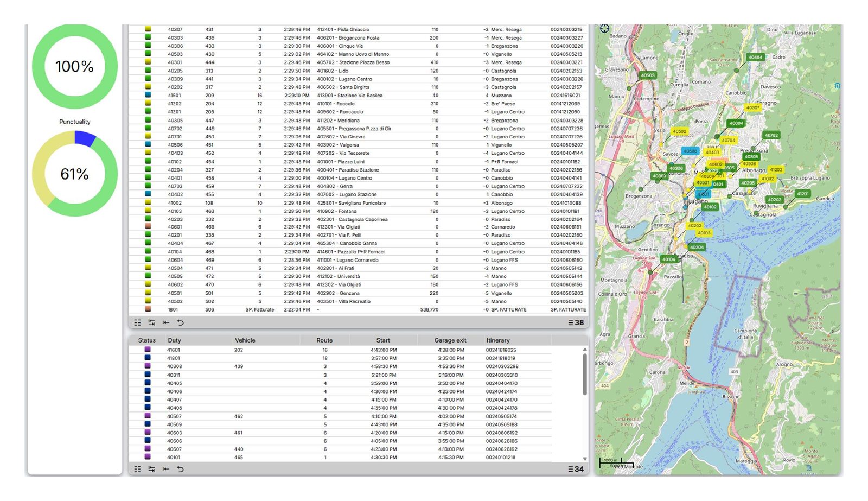868x501 pixels.
Task: Click the Start column header
Action: [383, 340]
